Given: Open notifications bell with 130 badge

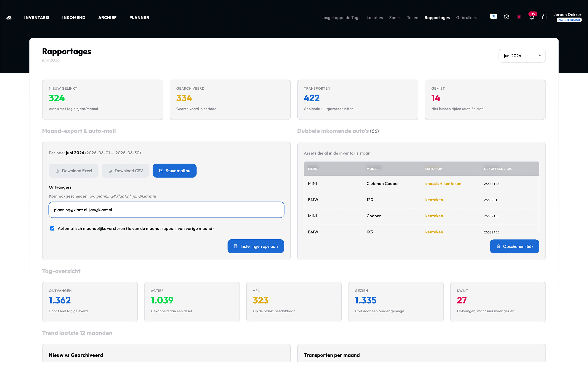Looking at the screenshot, I should [532, 16].
